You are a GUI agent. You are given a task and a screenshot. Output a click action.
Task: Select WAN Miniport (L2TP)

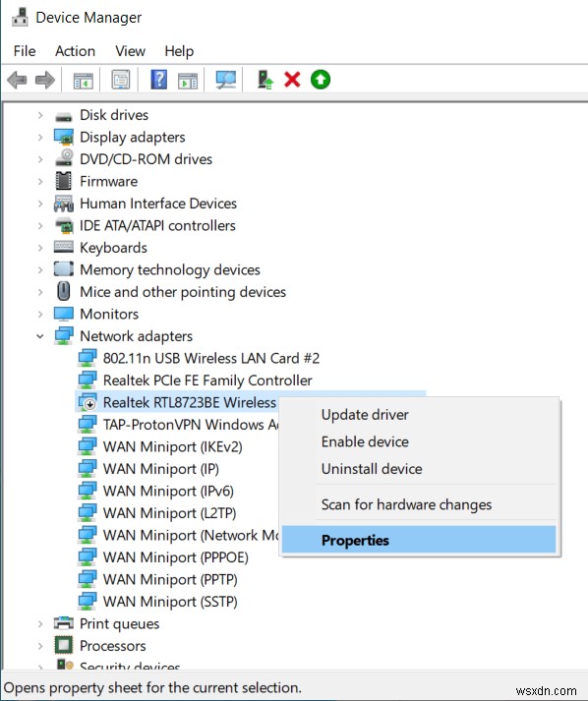(169, 513)
